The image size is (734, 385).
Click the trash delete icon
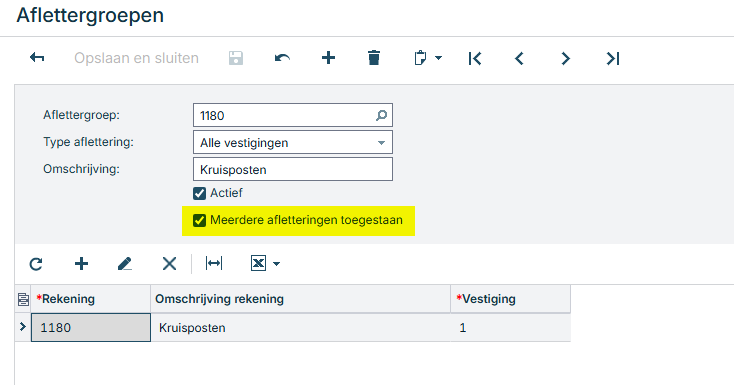[374, 58]
